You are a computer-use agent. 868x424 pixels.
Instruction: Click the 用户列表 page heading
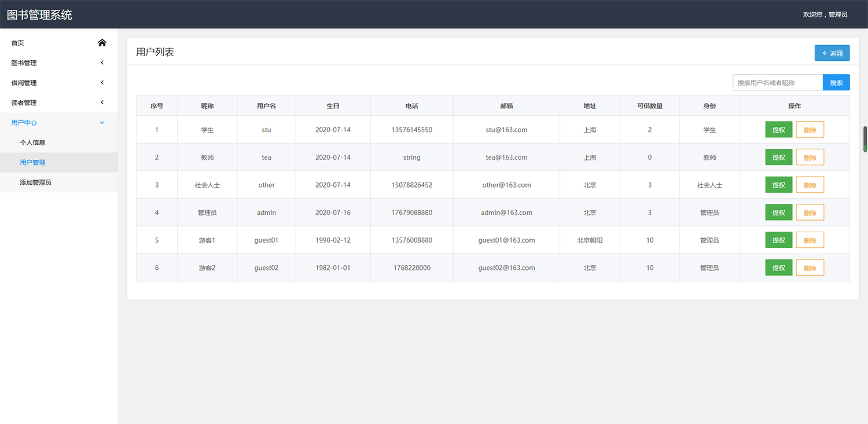click(155, 52)
